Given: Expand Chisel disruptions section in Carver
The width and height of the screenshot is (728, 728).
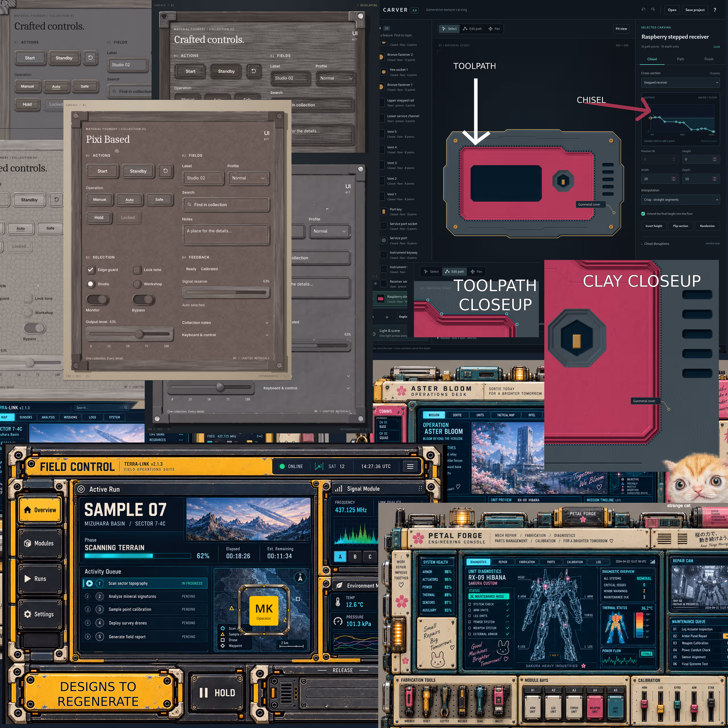Looking at the screenshot, I should pos(656,244).
